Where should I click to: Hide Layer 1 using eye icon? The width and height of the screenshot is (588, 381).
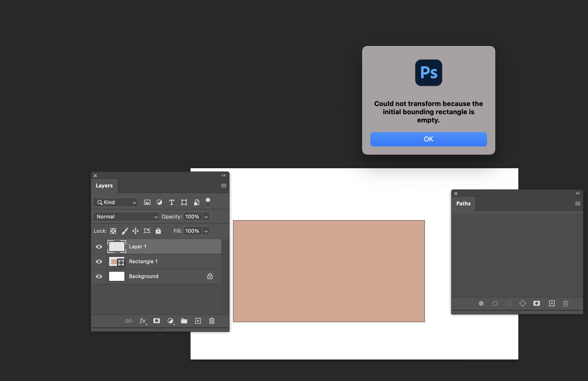[99, 247]
